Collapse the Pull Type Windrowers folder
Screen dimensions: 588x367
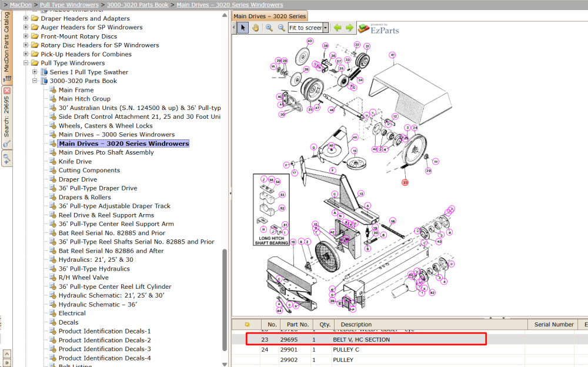click(x=25, y=63)
